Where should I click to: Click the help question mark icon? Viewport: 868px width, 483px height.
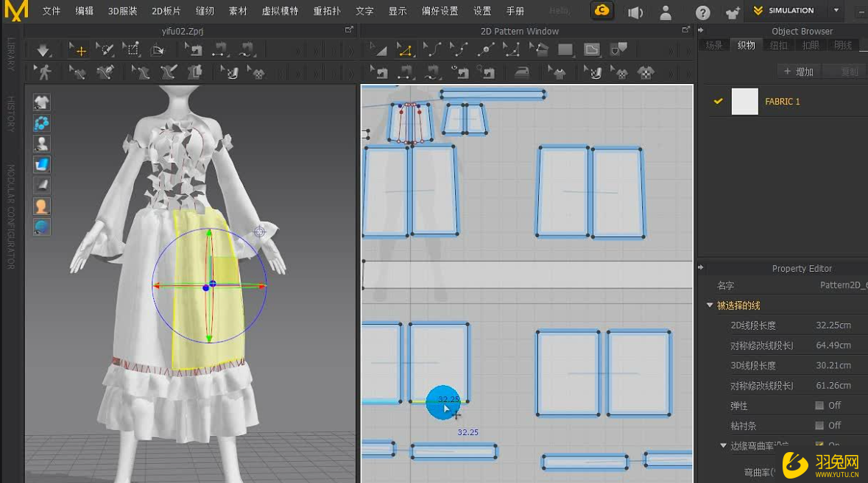point(703,12)
